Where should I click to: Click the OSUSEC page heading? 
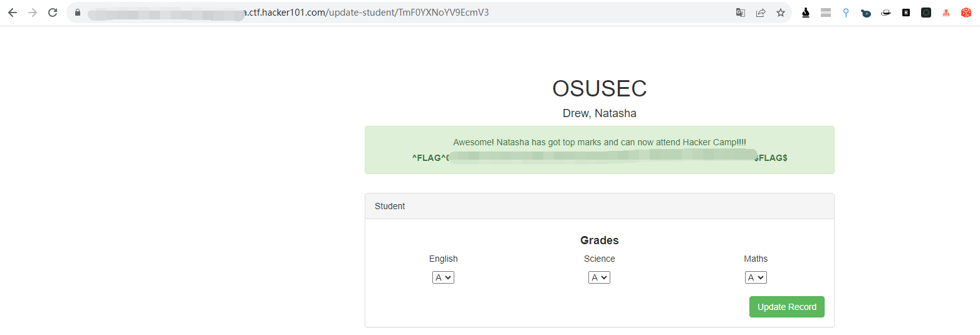click(600, 89)
